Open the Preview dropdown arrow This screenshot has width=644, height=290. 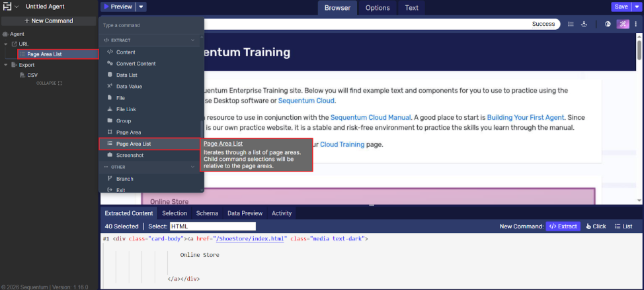(x=142, y=7)
